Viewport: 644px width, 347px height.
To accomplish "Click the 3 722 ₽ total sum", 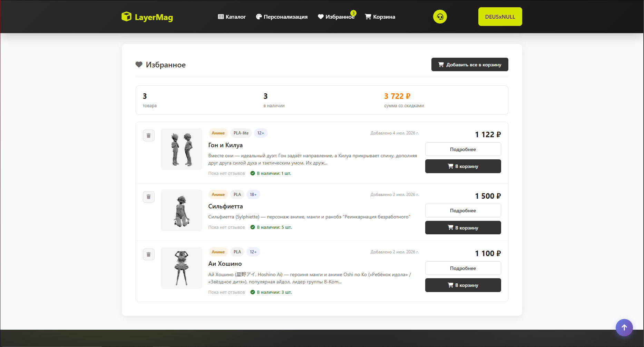I will [x=397, y=96].
